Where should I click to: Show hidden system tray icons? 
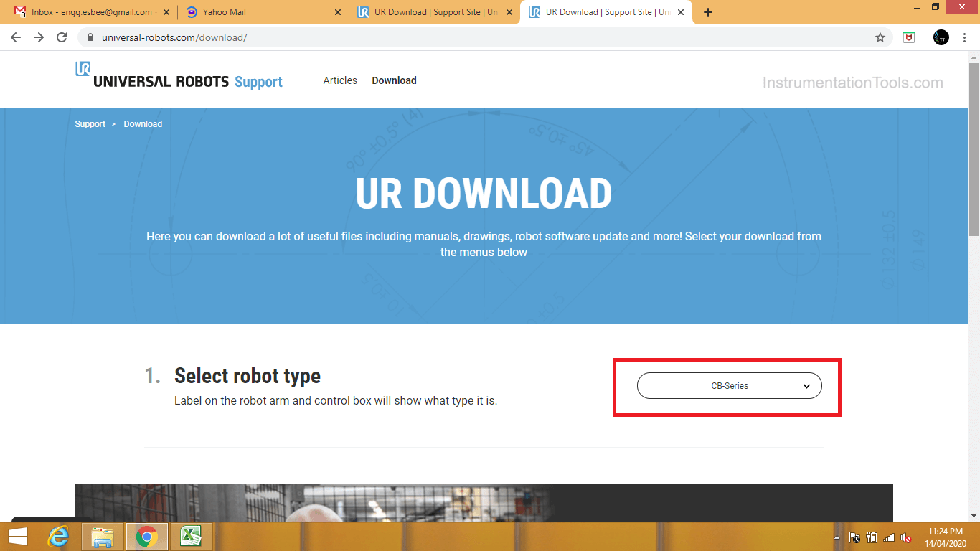[x=836, y=537]
